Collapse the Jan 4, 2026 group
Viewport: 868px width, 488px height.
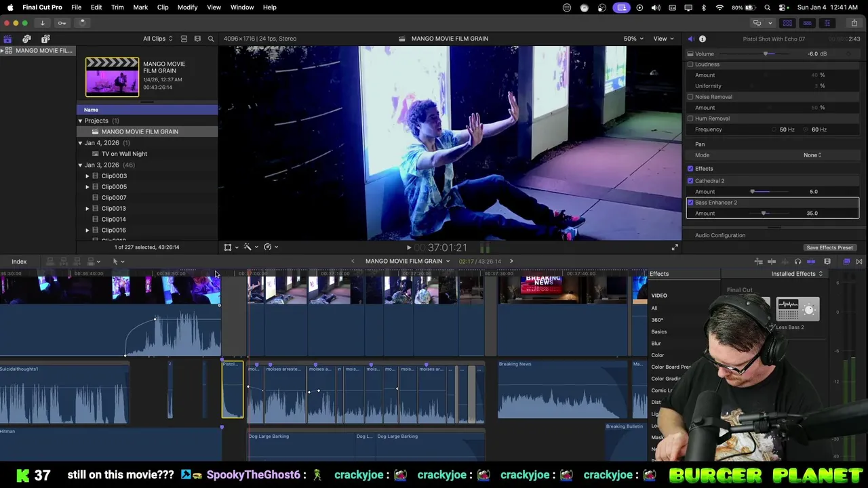coord(80,143)
